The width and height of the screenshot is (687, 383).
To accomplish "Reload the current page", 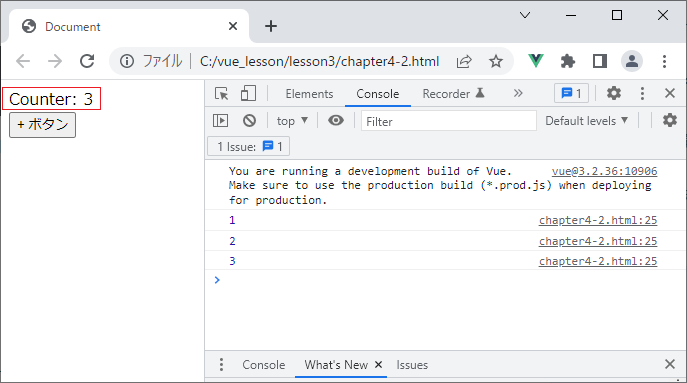I will coord(87,61).
